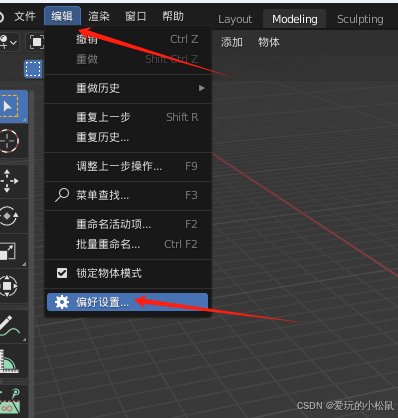The height and width of the screenshot is (418, 398).
Task: Open 偏好设置... preferences entry
Action: [x=127, y=302]
